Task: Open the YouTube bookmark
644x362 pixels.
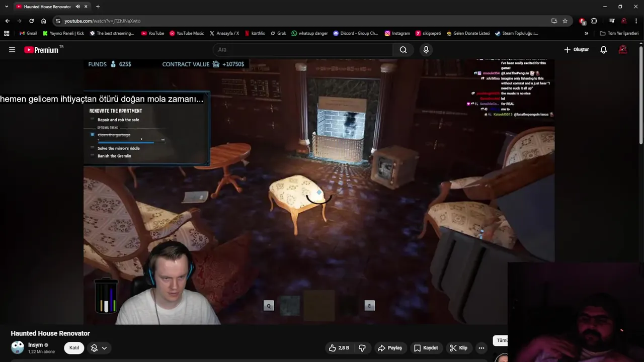Action: coord(152,33)
